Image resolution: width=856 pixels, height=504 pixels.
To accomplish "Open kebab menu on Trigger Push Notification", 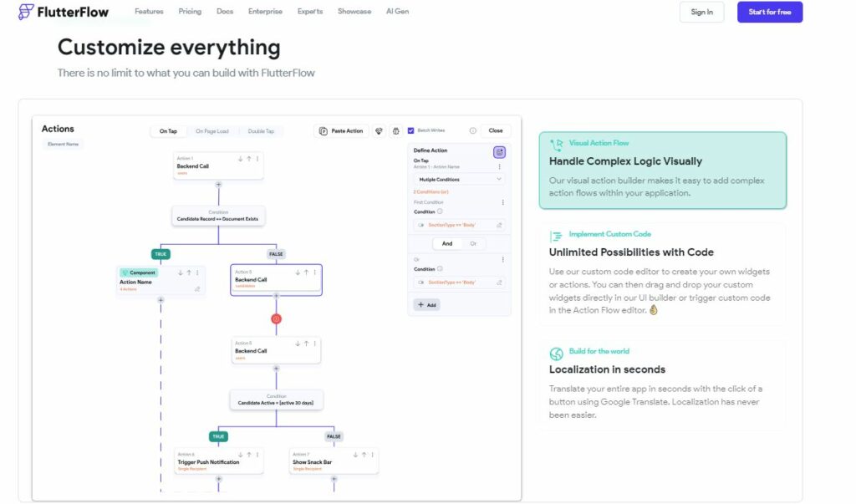I will 257,455.
